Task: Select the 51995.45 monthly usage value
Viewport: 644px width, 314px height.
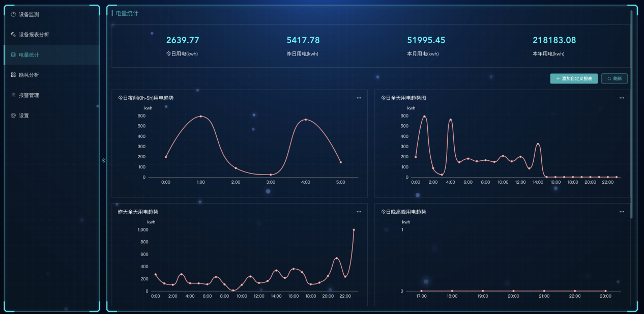Action: coord(426,40)
